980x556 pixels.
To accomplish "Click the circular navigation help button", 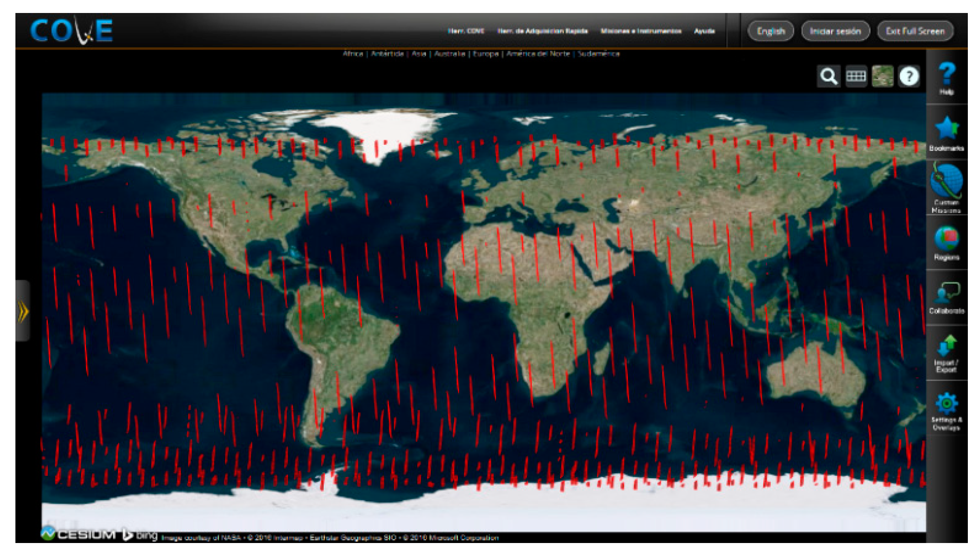I will [x=909, y=76].
